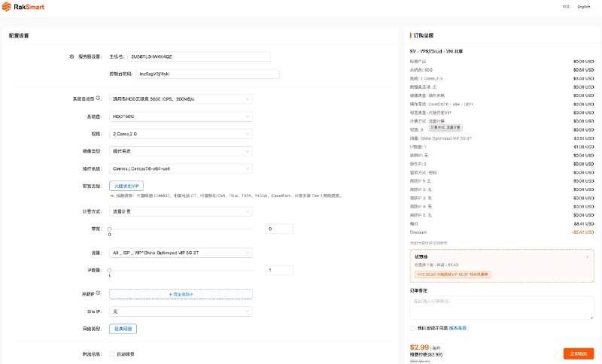
Task: Open the Centos7.6-x64-uefi OS dropdown
Action: tap(181, 168)
